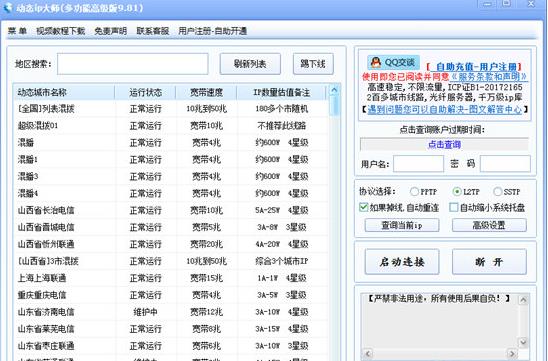Image resolution: width=548 pixels, height=361 pixels.
Task: Click the 用户名 input field
Action: coord(418,164)
